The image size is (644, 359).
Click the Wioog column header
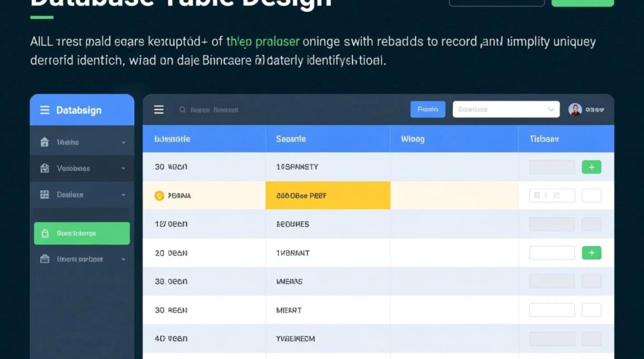pyautogui.click(x=413, y=139)
